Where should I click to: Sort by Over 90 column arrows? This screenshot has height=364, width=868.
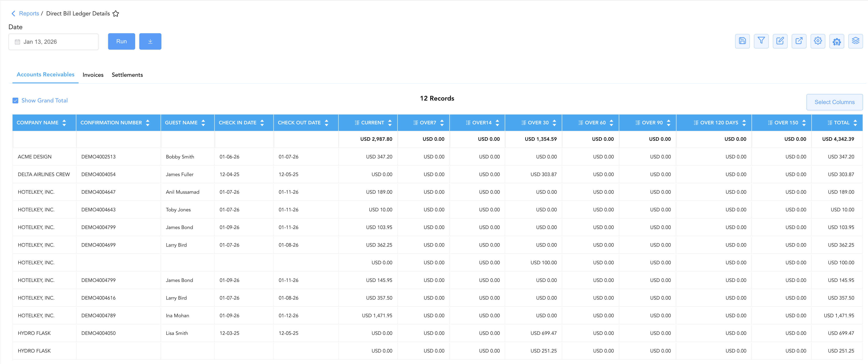coord(668,123)
